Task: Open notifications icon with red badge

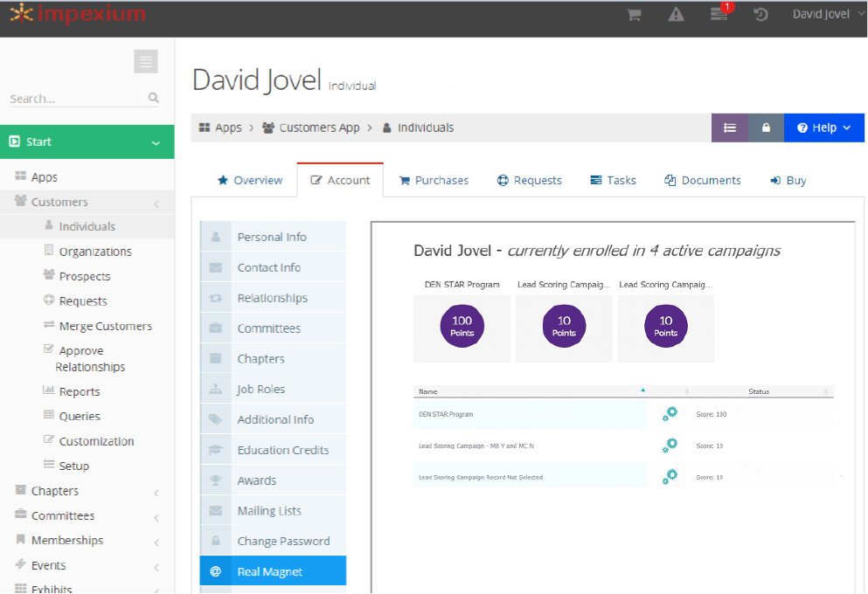Action: [719, 14]
